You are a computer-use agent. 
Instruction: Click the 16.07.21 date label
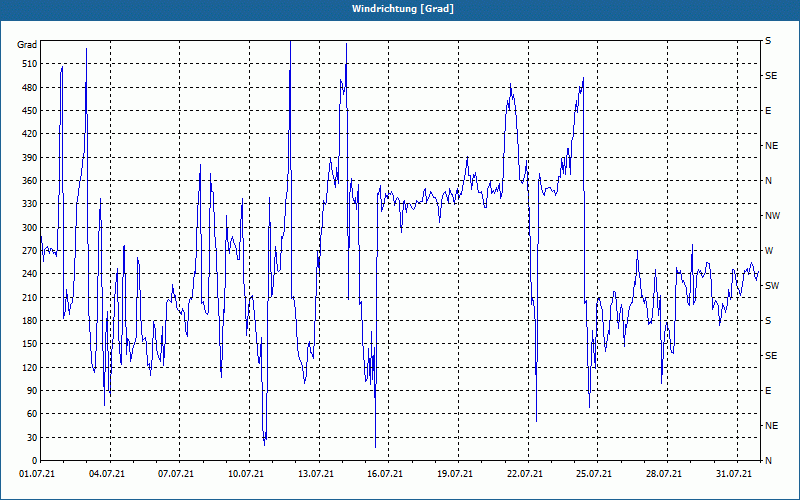coord(385,474)
